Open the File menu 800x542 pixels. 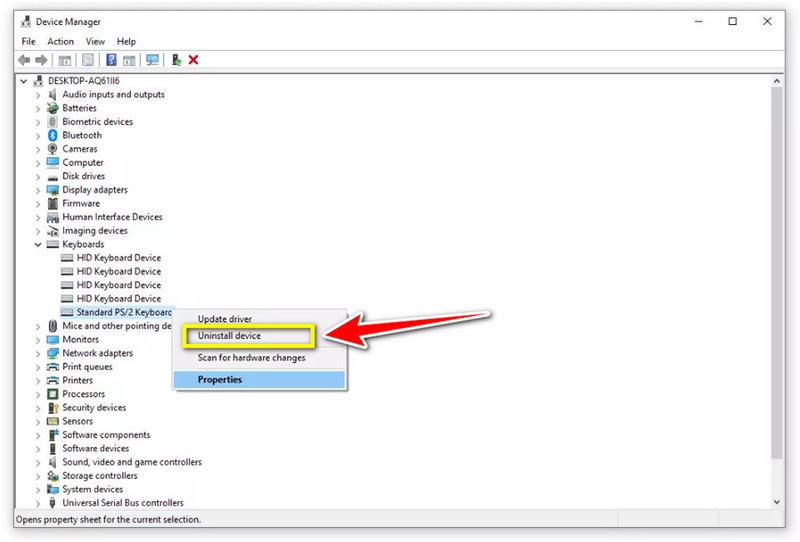coord(29,41)
